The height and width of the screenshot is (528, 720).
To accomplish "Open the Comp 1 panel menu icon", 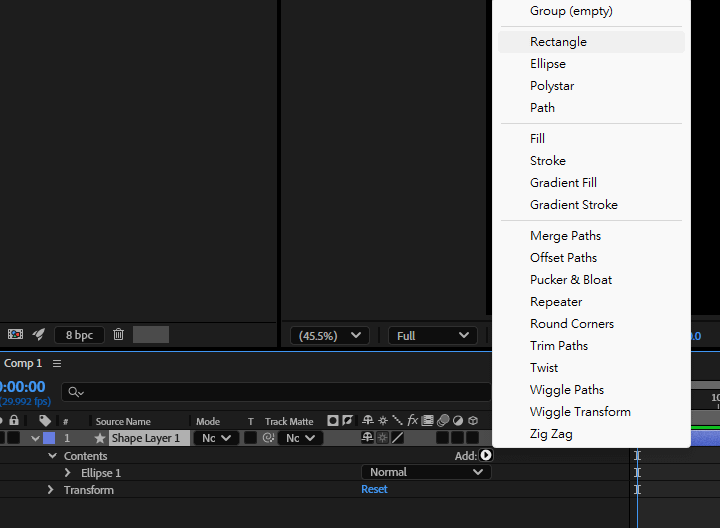I will click(57, 364).
